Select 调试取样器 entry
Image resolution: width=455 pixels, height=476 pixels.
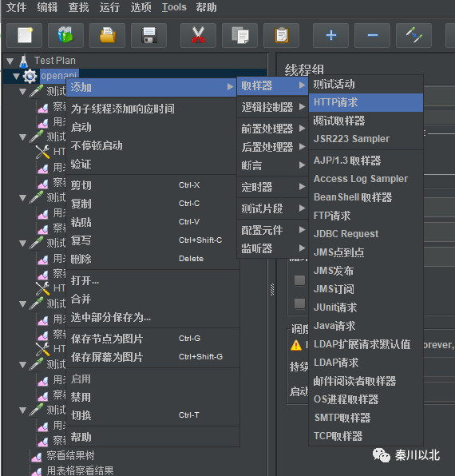[x=366, y=121]
